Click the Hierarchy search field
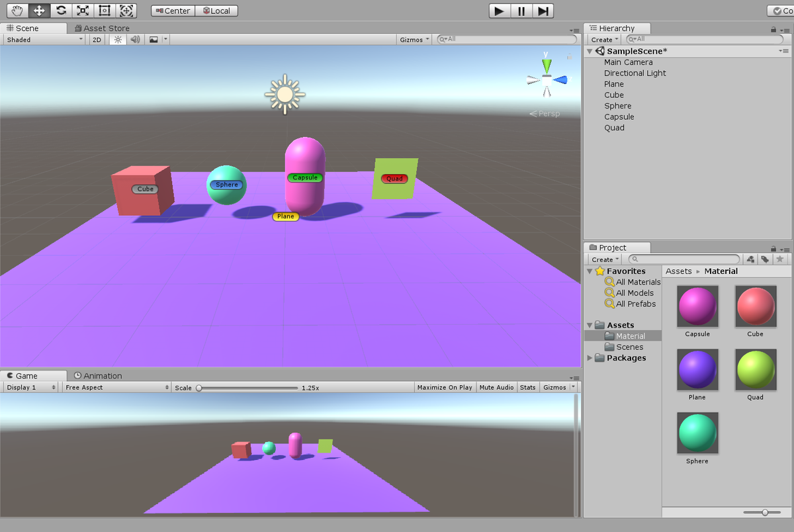Image resolution: width=794 pixels, height=532 pixels. click(704, 39)
